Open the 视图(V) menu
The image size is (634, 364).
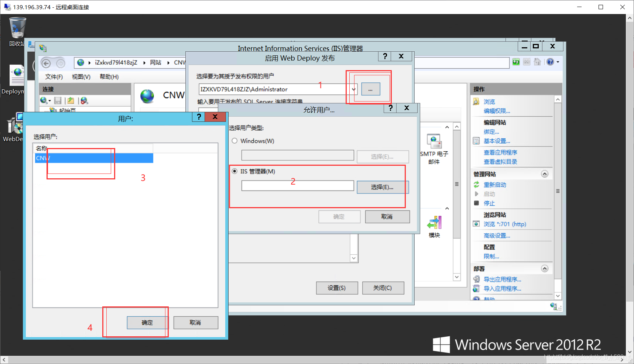click(x=81, y=77)
